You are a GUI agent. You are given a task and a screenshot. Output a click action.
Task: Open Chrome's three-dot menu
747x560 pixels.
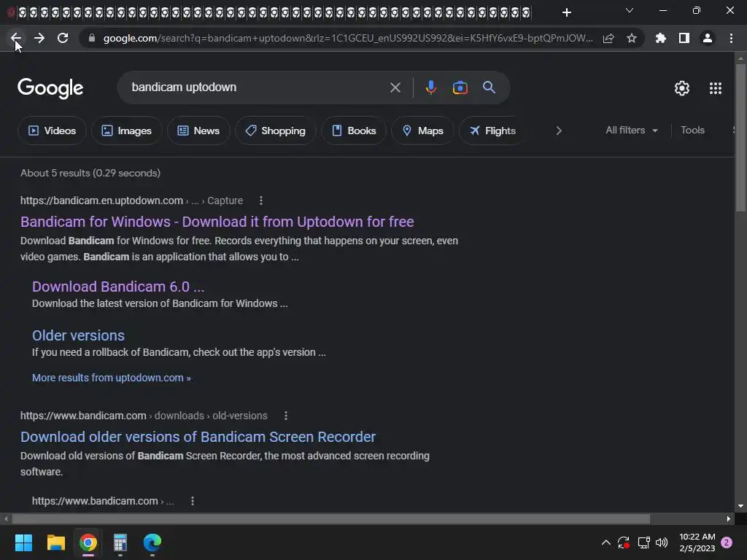click(731, 38)
